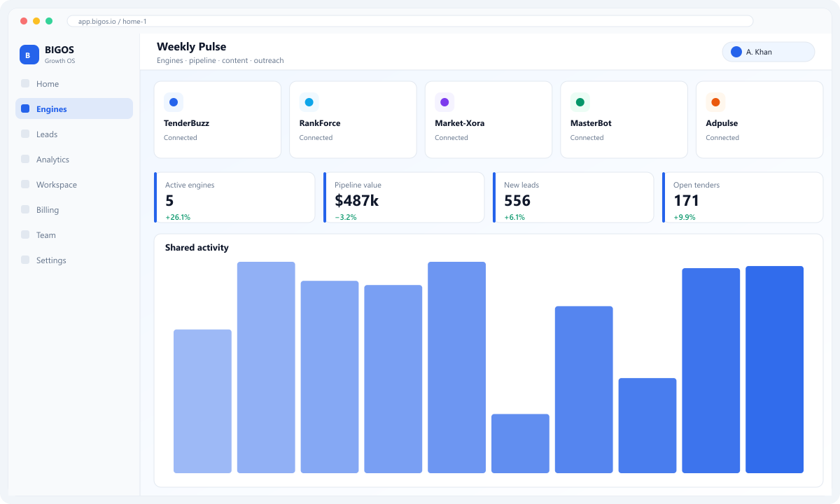This screenshot has width=840, height=504.
Task: Click the Workspace sidebar icon
Action: tap(25, 184)
